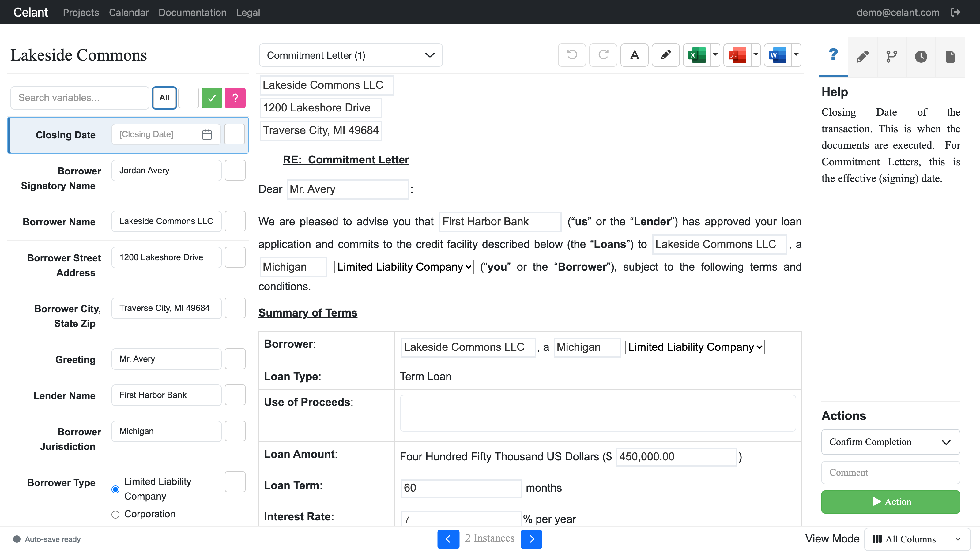The width and height of the screenshot is (980, 551).
Task: Open the branch versions side tab
Action: [x=892, y=57]
